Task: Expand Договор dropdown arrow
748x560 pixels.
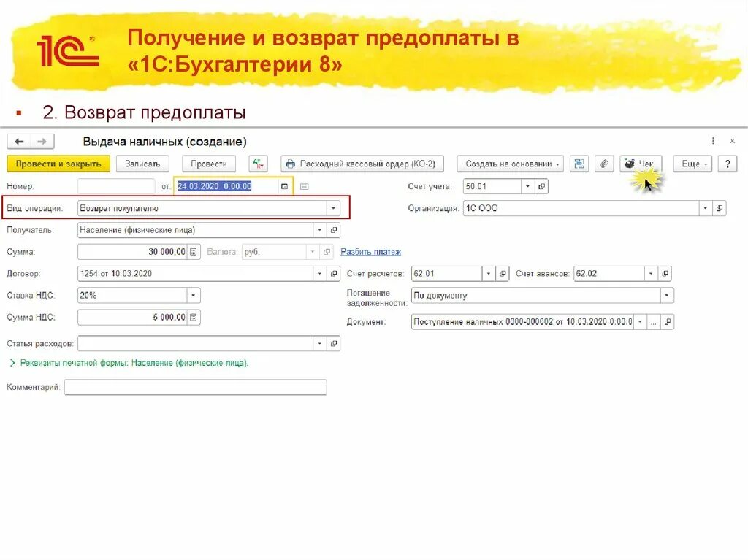Action: click(x=320, y=274)
